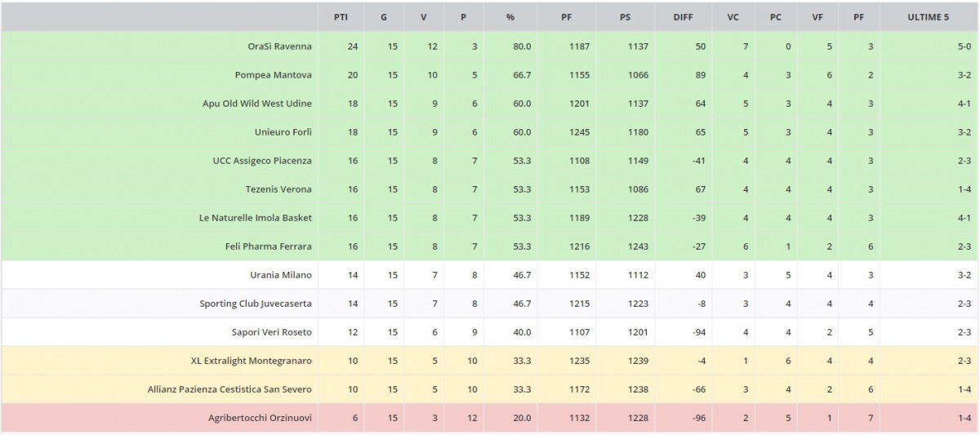The width and height of the screenshot is (980, 435).
Task: Click the DIFF column header
Action: pos(683,17)
